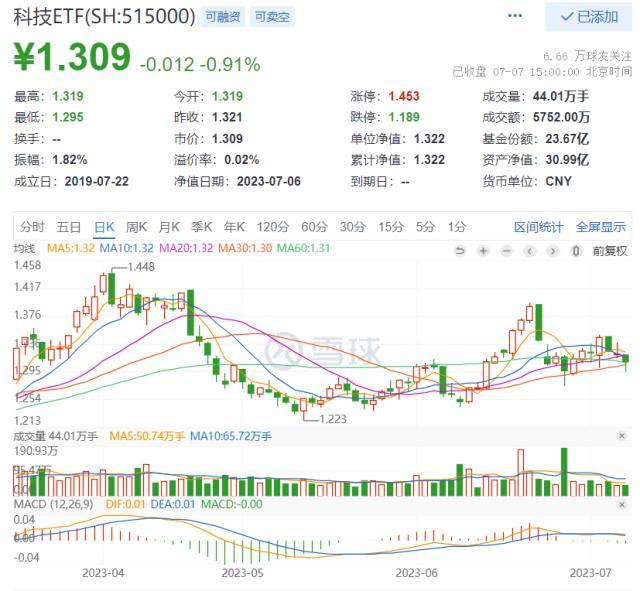Open the 前复权 adjustment dropdown
This screenshot has width=640, height=591.
tap(610, 251)
